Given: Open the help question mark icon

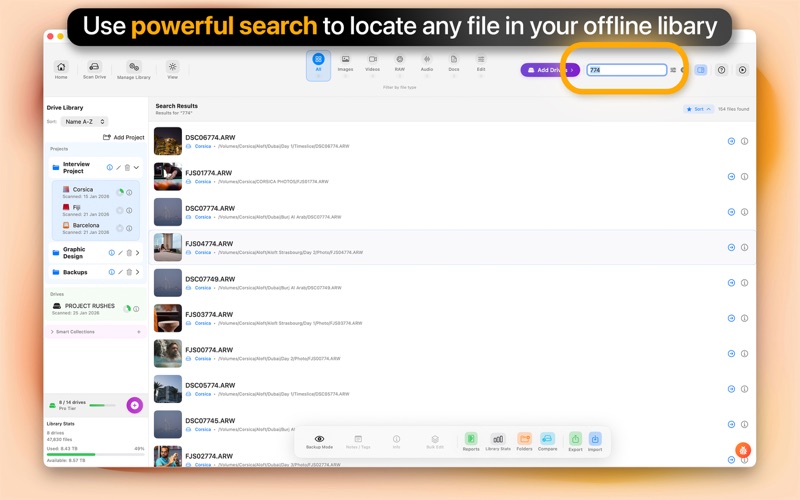Looking at the screenshot, I should point(721,70).
